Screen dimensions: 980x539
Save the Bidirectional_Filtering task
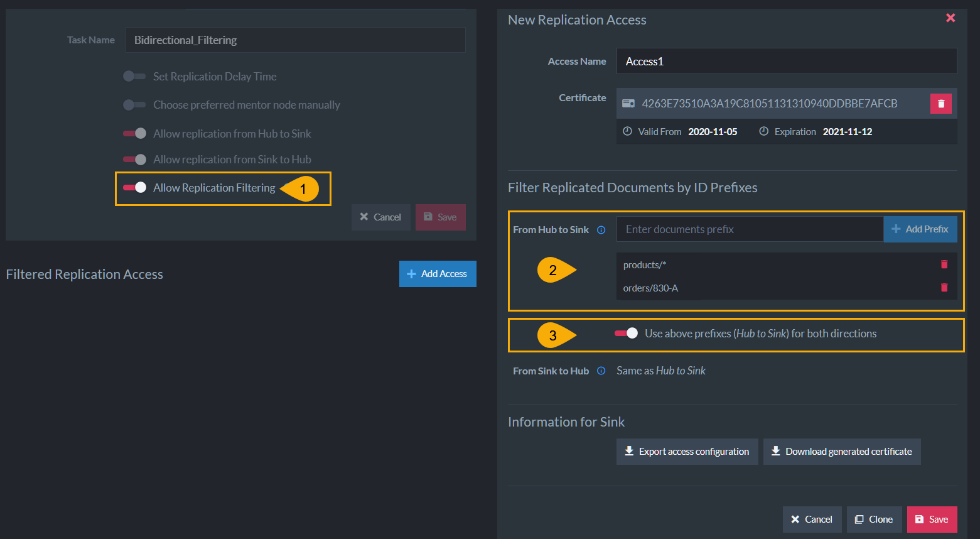(x=441, y=217)
